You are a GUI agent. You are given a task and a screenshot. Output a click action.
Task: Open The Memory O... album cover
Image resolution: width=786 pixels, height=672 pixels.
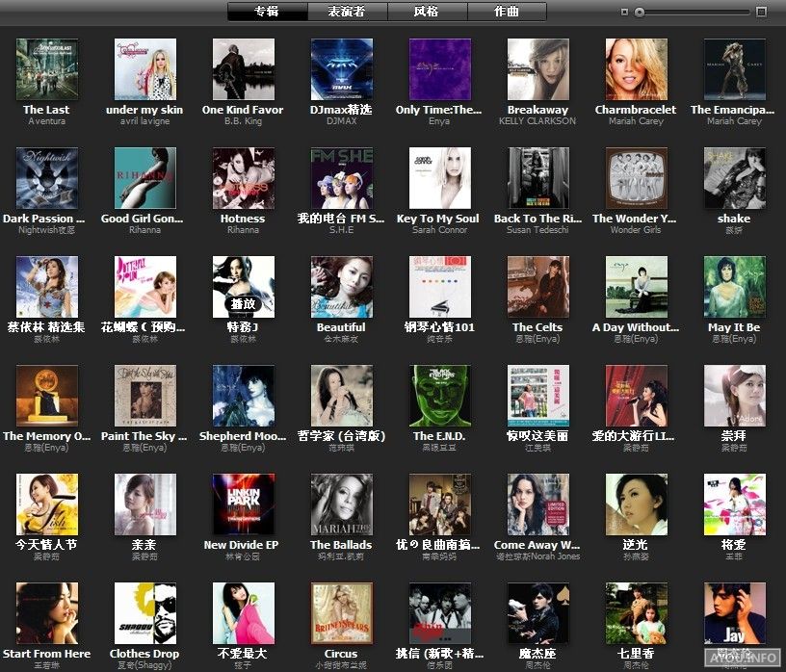[x=47, y=396]
